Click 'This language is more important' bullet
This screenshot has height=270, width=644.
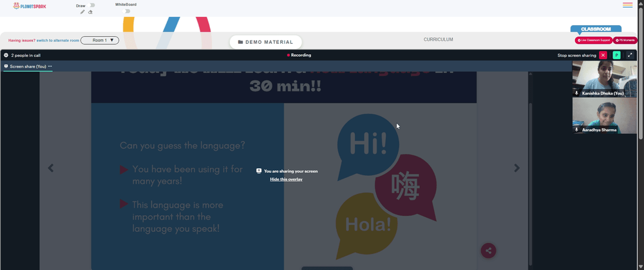point(178,217)
